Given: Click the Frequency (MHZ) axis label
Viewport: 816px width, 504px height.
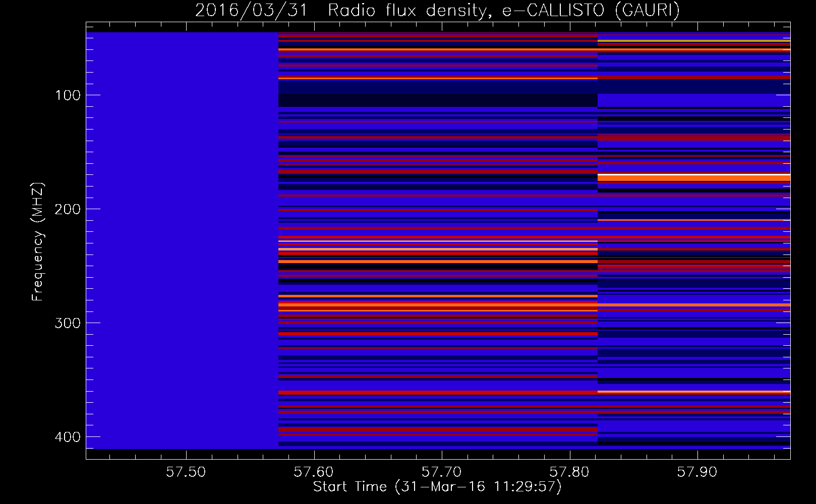Looking at the screenshot, I should tap(38, 242).
